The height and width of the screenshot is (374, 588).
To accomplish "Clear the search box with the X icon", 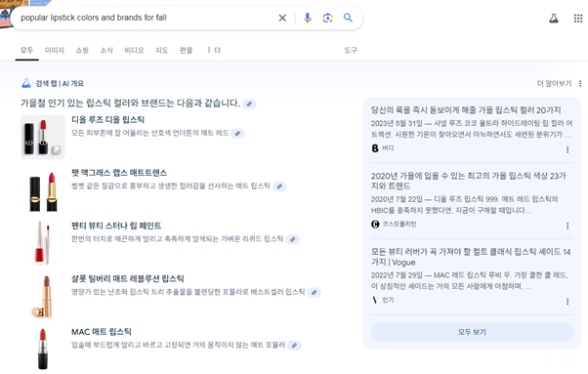I will coord(282,18).
